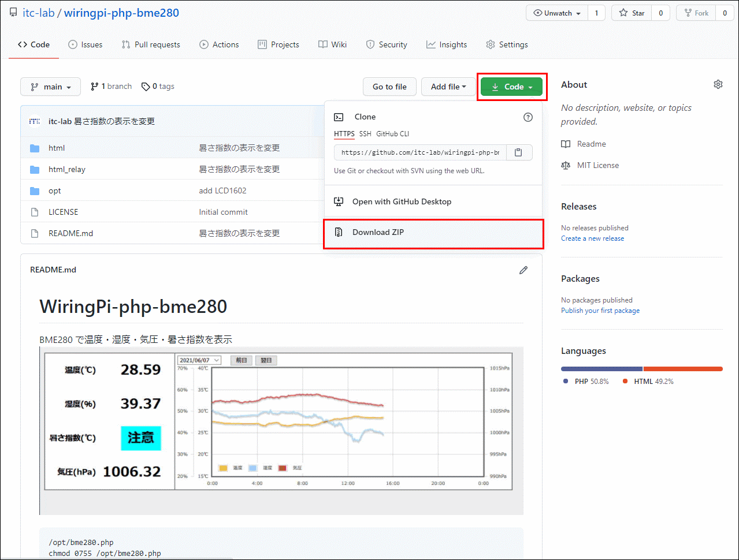Open the repository Settings tab
This screenshot has height=560, width=739.
[x=507, y=44]
